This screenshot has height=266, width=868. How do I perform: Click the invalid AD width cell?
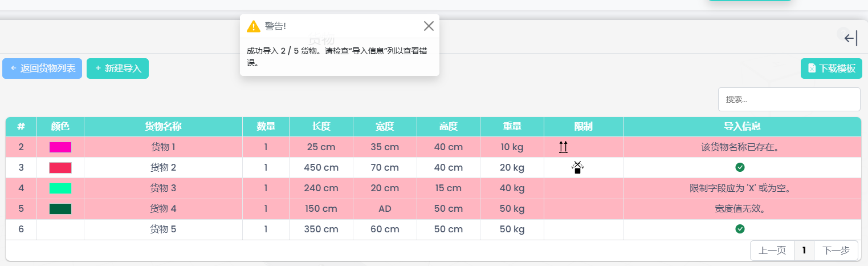pyautogui.click(x=385, y=209)
